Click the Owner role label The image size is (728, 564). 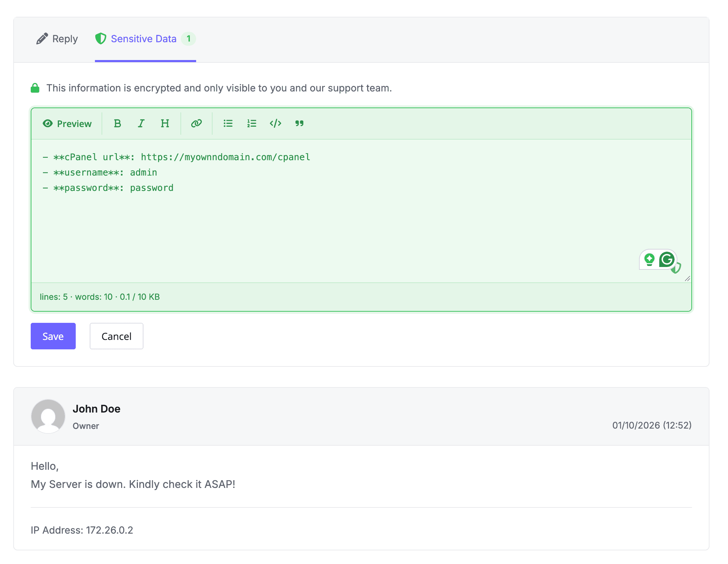(86, 426)
